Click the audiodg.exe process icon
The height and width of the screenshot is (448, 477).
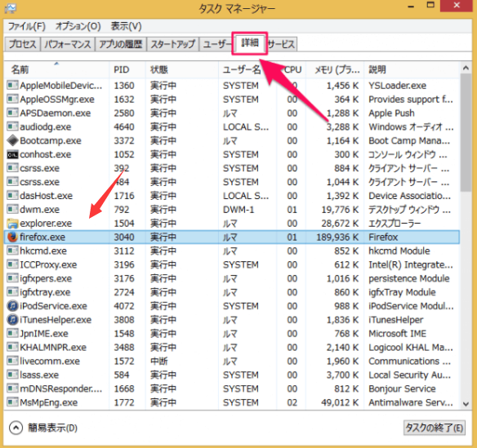pyautogui.click(x=12, y=126)
